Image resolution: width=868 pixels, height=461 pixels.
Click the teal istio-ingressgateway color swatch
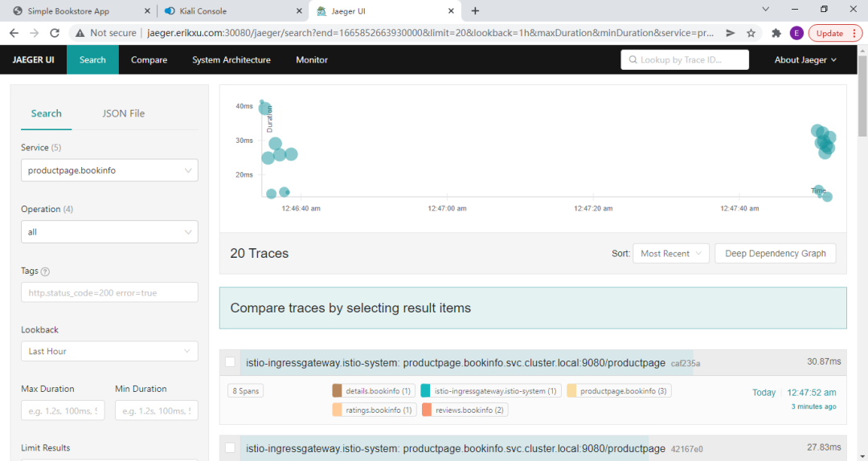(x=426, y=391)
